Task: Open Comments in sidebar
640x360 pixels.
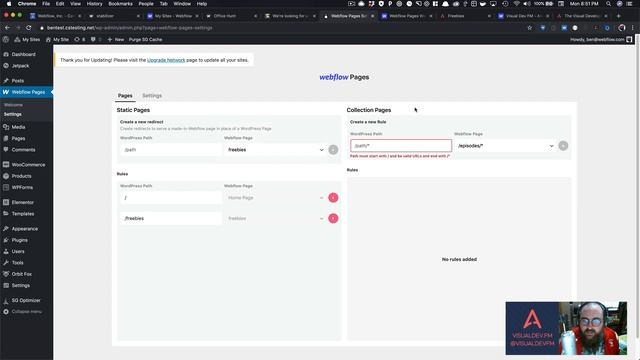Action: click(x=23, y=150)
